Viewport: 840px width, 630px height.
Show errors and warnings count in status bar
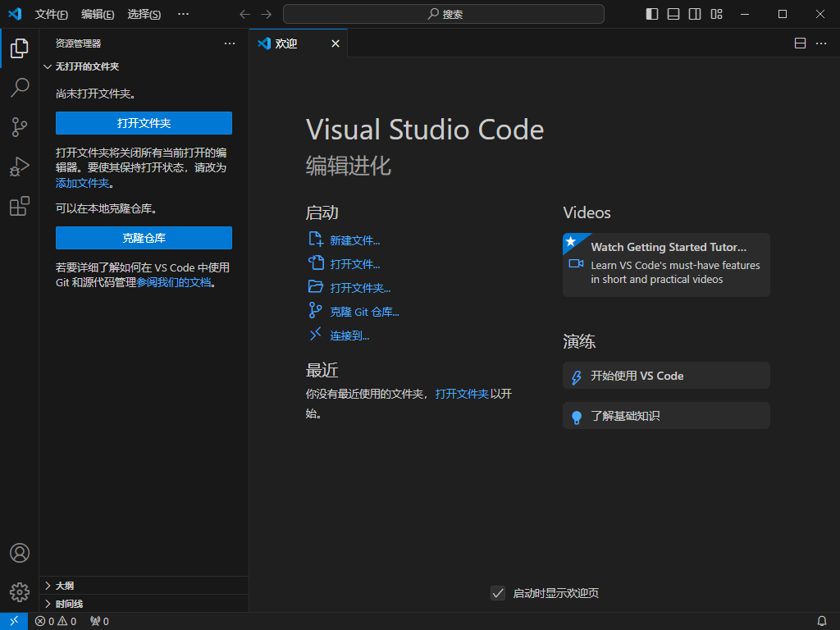56,622
